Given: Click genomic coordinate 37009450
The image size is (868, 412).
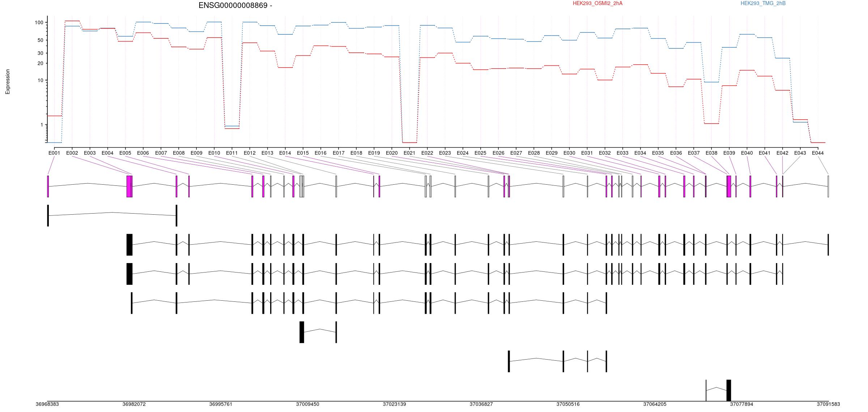Looking at the screenshot, I should click(307, 404).
